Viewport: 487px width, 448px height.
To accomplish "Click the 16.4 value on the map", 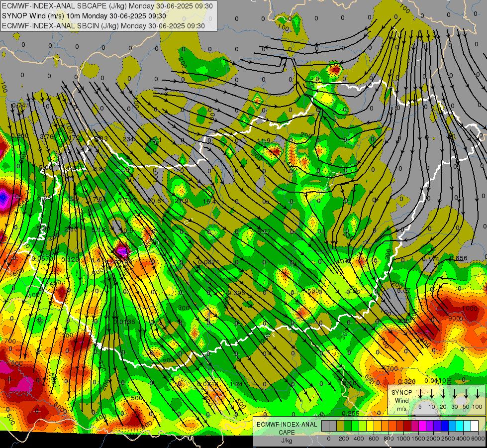I will coord(209,202).
